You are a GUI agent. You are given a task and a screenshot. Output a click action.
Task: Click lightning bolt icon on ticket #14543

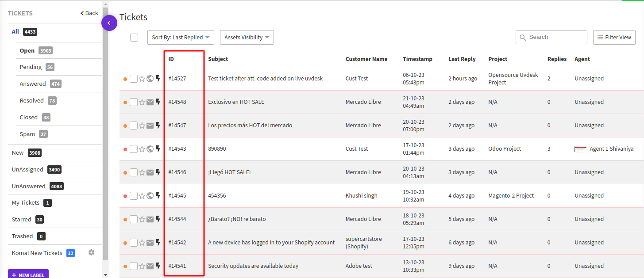click(158, 149)
